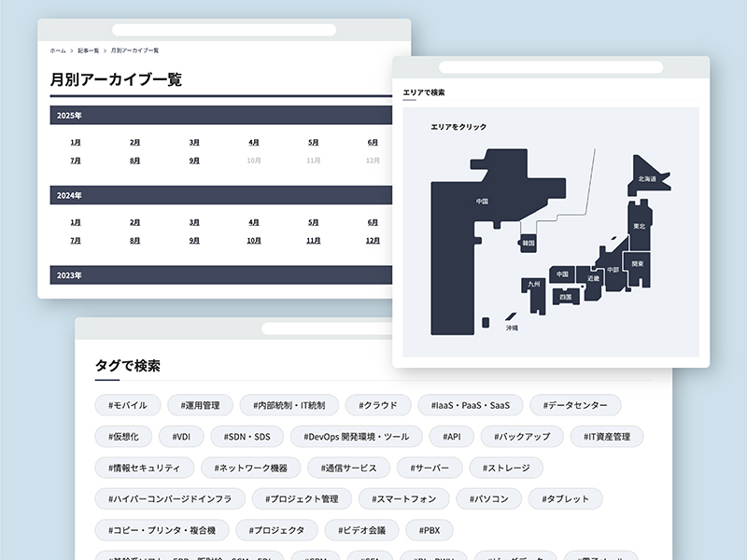Go to 記事一覧 breadcrumb link
The height and width of the screenshot is (560, 747).
89,50
